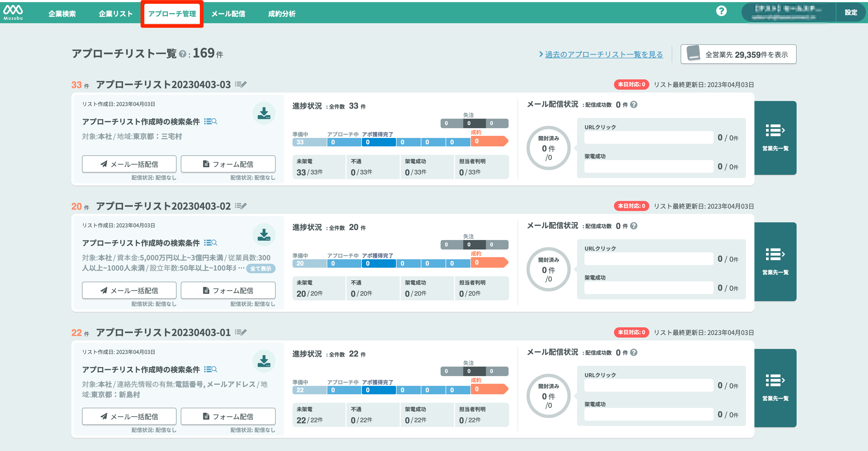Viewport: 868px width, 451px height.
Task: Click 準備中 bar showing 33
Action: click(309, 142)
